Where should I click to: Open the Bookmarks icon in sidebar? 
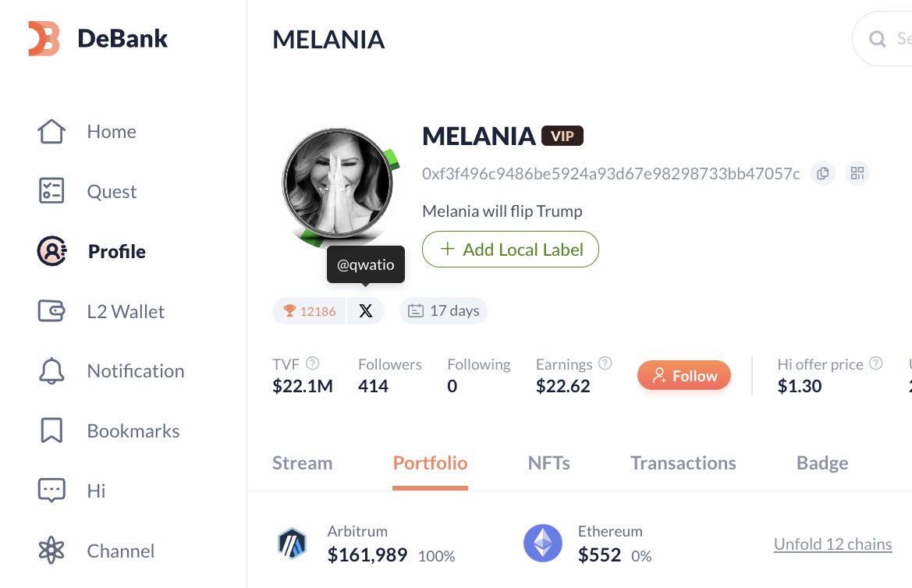(x=51, y=431)
